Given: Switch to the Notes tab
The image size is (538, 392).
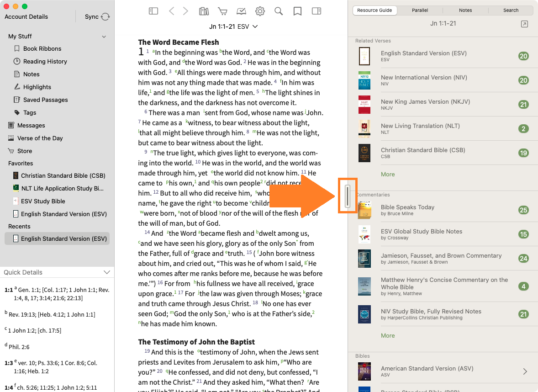Looking at the screenshot, I should (x=465, y=10).
